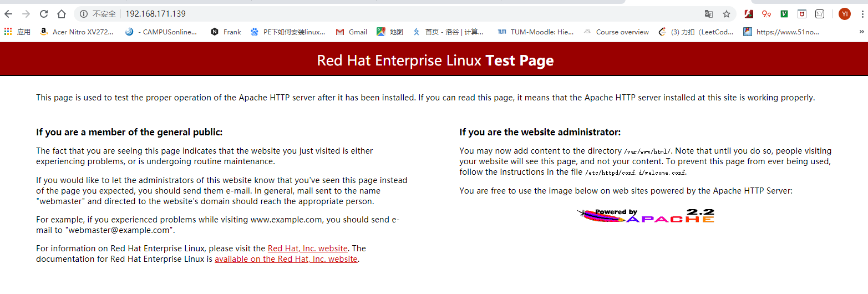Image resolution: width=868 pixels, height=294 pixels.
Task: Click the /etc/httpd/conf.d/welcome.conf file path
Action: click(x=636, y=173)
